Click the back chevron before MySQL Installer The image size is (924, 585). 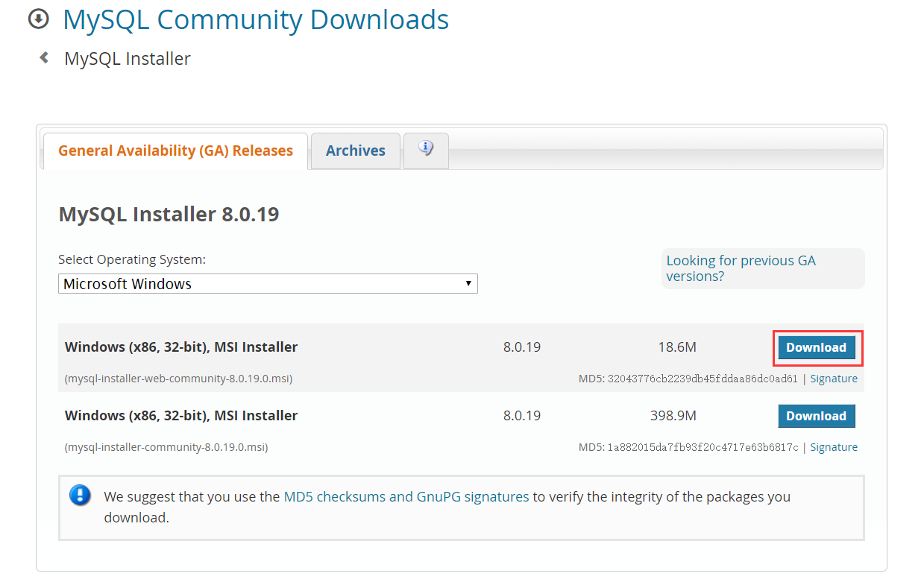[x=44, y=57]
